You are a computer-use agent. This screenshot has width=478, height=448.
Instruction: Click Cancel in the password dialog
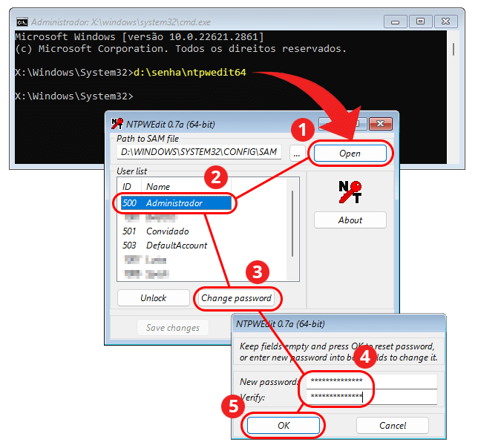[x=393, y=425]
